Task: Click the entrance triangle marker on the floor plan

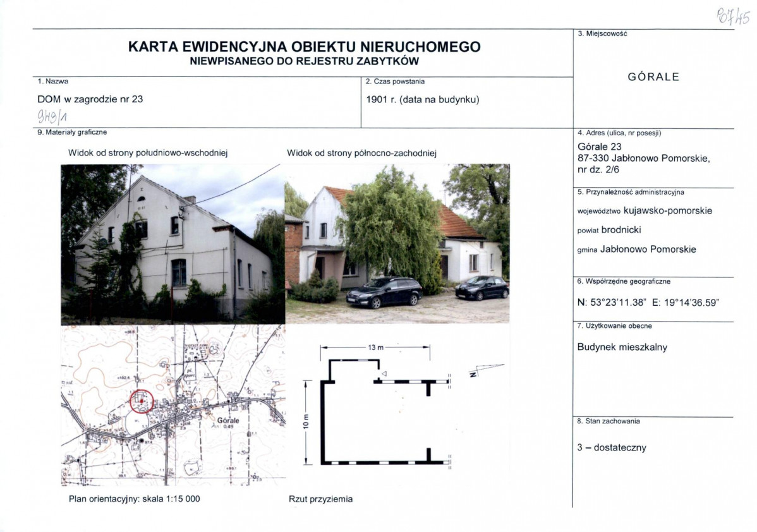Action: (384, 373)
